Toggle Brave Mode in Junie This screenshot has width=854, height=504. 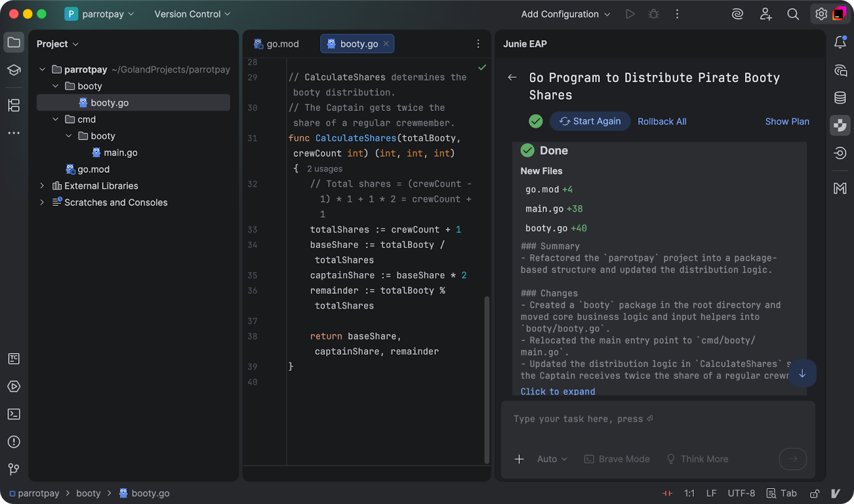(x=617, y=459)
